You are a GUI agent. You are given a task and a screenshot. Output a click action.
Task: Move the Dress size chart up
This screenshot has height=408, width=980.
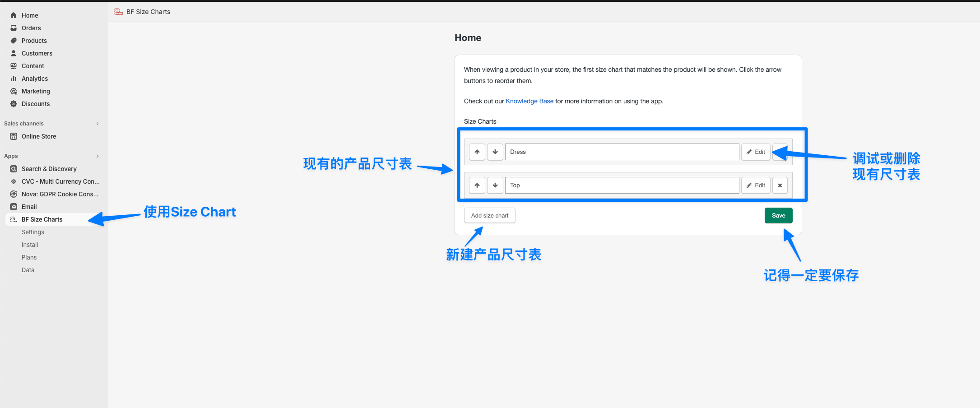click(x=477, y=152)
